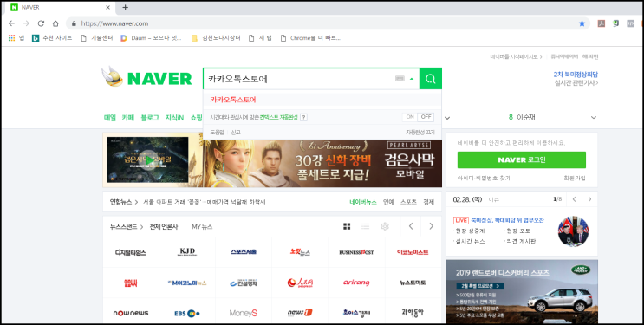This screenshot has width=644, height=325.
Task: Expand the trending keyword list next to 이순재
Action: (x=593, y=118)
